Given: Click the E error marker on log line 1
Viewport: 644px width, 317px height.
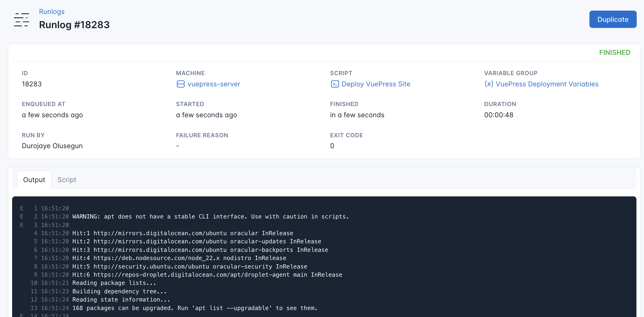Looking at the screenshot, I should 22,208.
